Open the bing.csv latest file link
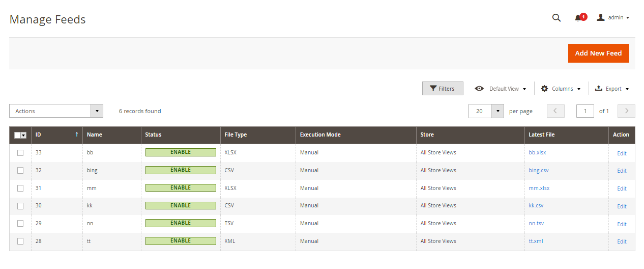Image resolution: width=644 pixels, height=269 pixels. point(539,170)
